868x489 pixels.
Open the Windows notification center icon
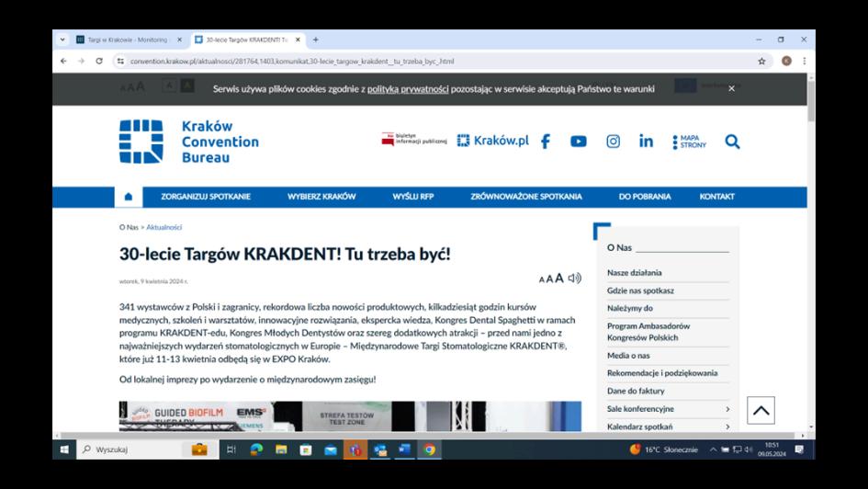coord(799,449)
